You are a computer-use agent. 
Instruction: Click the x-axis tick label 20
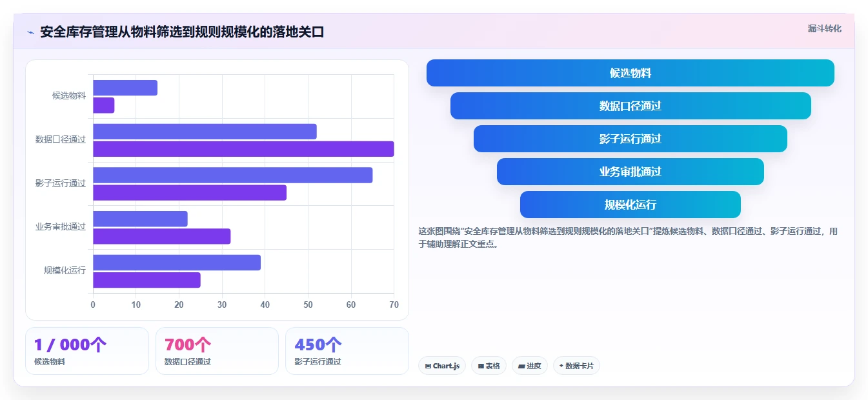coord(179,305)
